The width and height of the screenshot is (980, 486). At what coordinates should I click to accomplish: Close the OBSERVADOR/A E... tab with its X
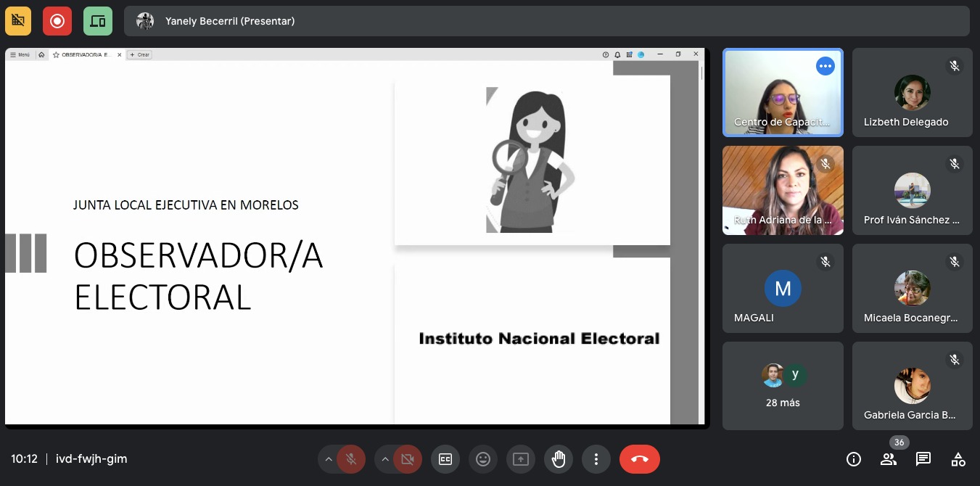[x=119, y=54]
